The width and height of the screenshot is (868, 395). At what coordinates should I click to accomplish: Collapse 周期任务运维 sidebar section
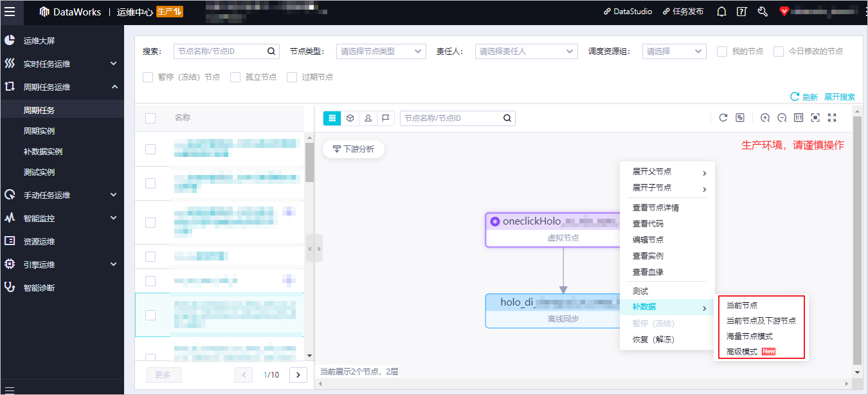click(62, 87)
